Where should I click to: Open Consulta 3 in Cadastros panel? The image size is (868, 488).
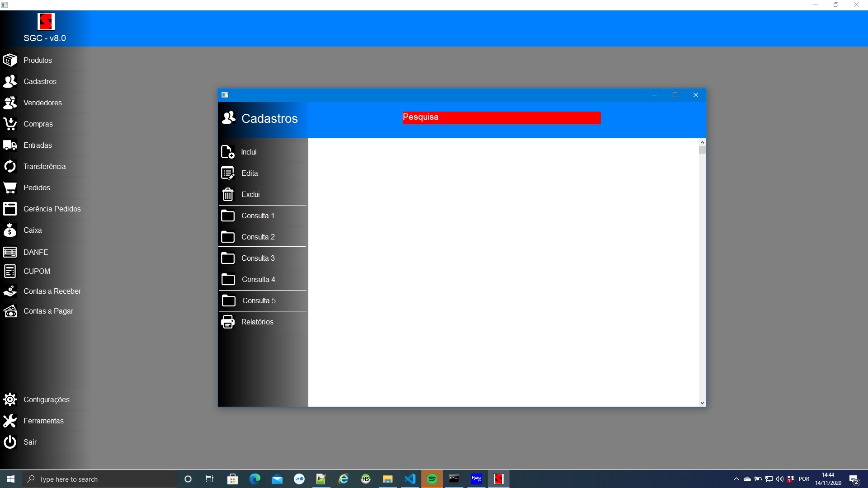[258, 258]
